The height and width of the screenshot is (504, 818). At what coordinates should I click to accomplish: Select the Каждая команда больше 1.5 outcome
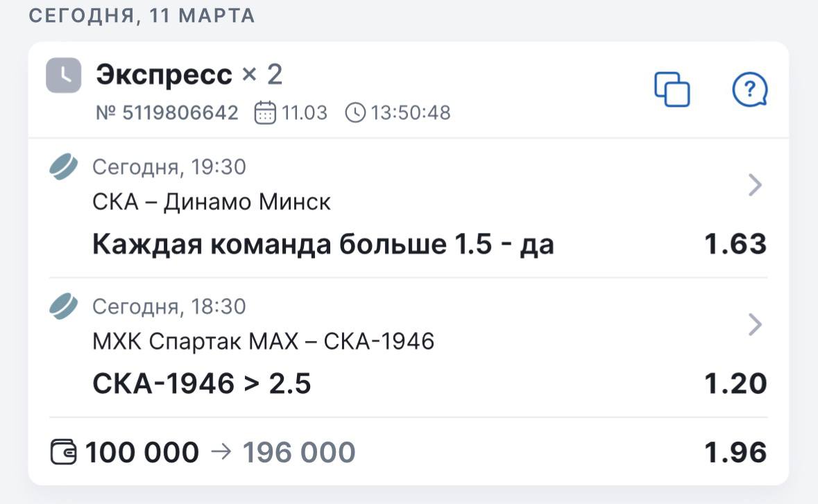coord(323,244)
